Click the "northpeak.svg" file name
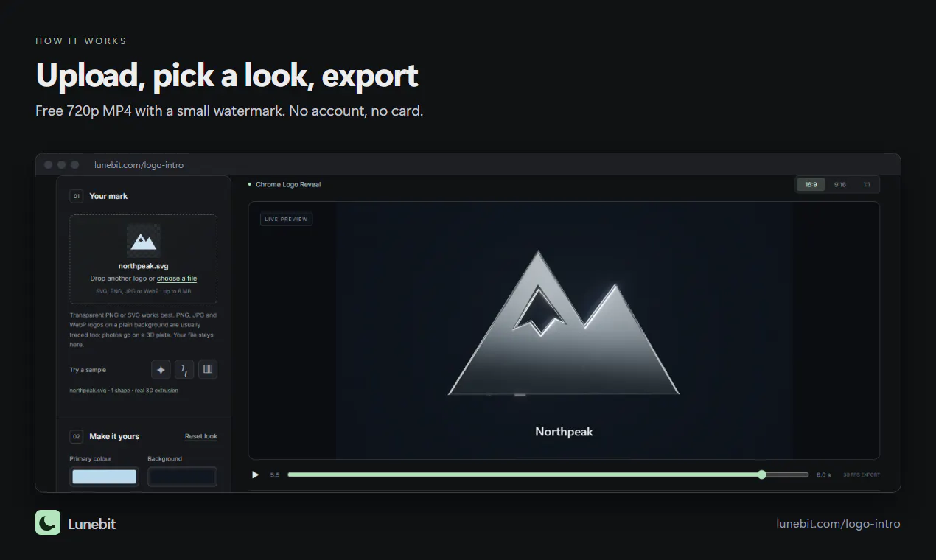936x560 pixels. pyautogui.click(x=144, y=266)
